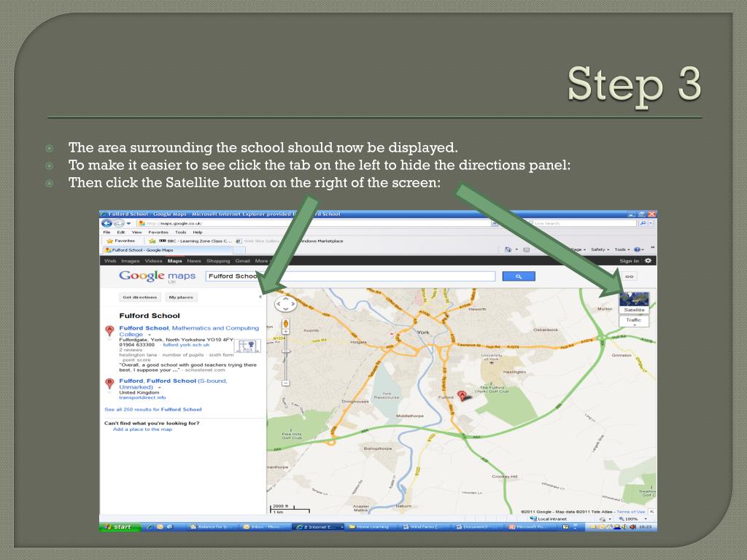Click the map pan direction control
The image size is (747, 560).
[285, 304]
